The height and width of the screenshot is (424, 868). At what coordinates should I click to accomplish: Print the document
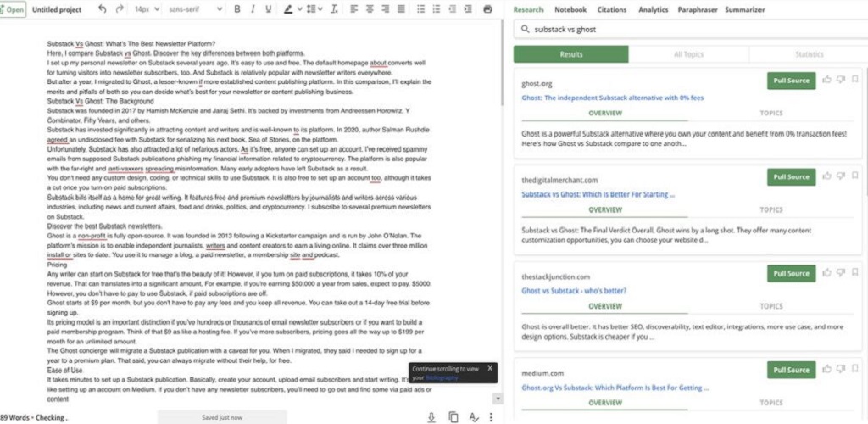coord(487,9)
